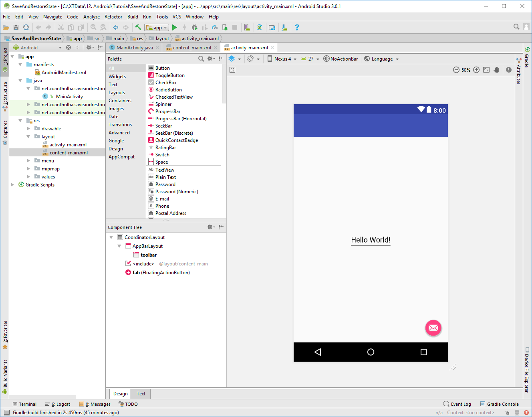The height and width of the screenshot is (417, 532).
Task: Open the AVD Manager icon
Action: (247, 27)
